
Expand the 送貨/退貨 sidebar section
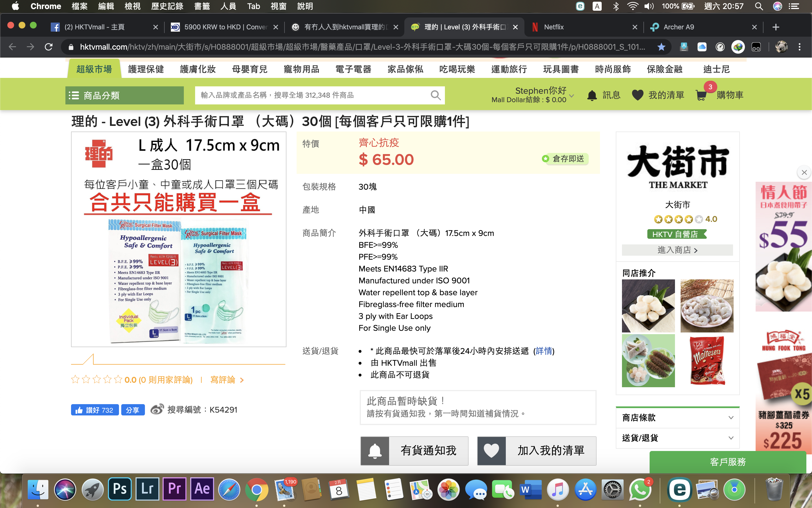tap(678, 438)
